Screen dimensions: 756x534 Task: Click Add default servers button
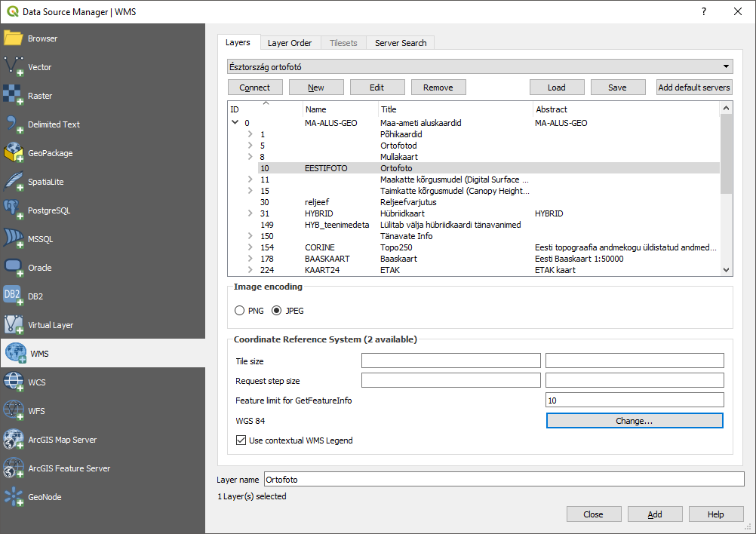coord(694,87)
